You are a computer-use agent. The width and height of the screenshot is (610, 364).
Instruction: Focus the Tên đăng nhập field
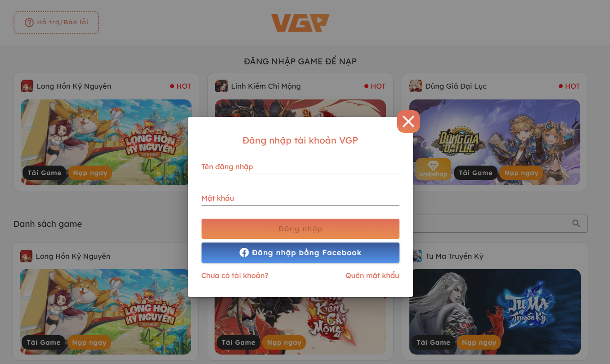click(x=301, y=167)
